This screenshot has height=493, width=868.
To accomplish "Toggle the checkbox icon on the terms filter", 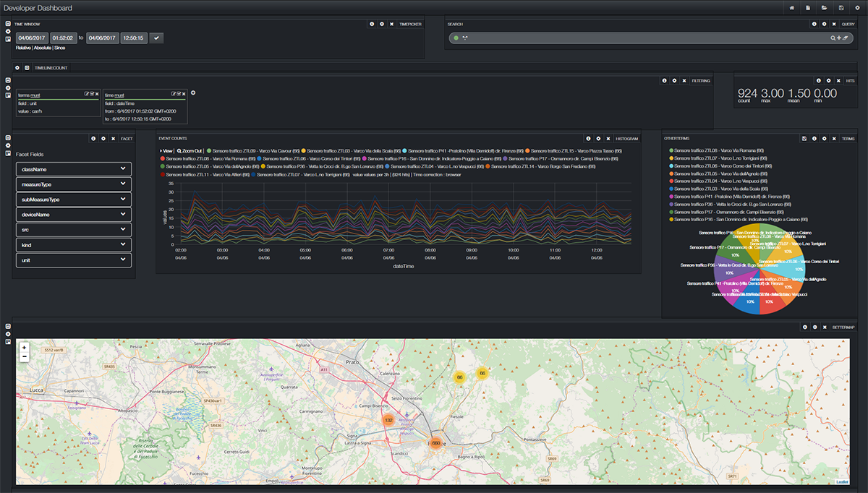I will (x=92, y=94).
